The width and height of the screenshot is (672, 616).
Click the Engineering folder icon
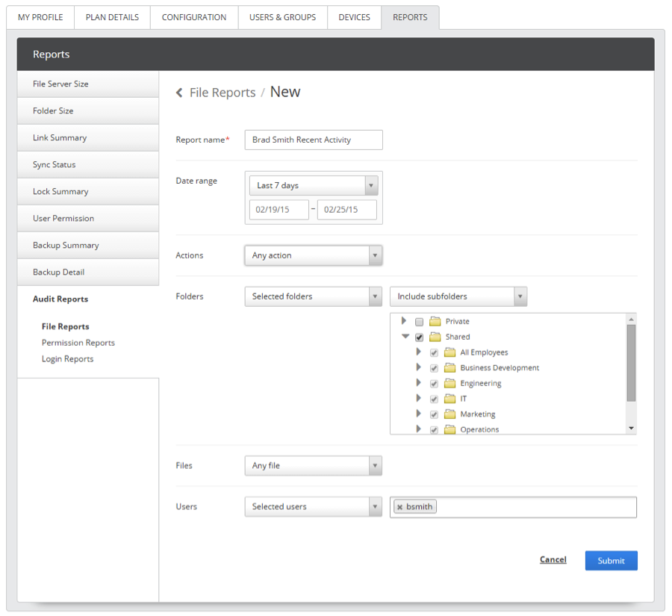tap(449, 383)
